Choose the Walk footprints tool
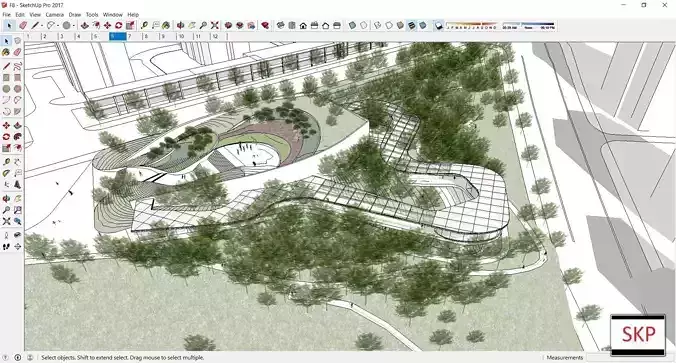This screenshot has width=676, height=363. click(6, 247)
